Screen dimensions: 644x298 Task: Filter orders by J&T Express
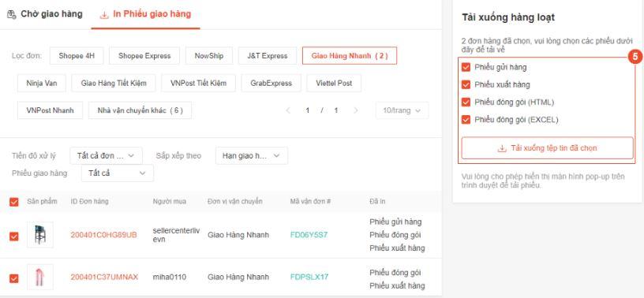pyautogui.click(x=267, y=56)
